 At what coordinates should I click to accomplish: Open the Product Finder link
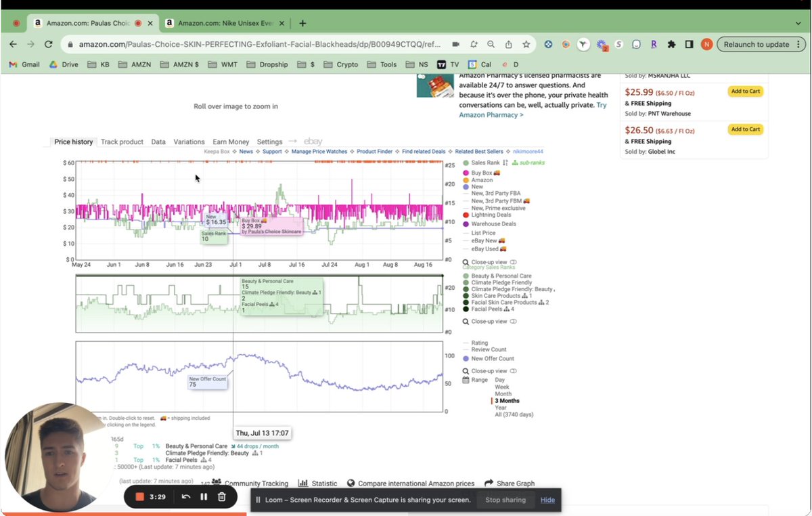click(x=374, y=152)
